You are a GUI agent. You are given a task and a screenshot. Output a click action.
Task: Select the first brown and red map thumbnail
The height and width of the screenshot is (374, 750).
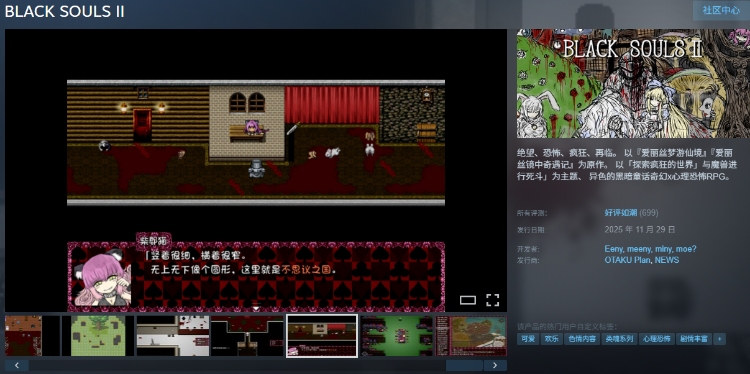coord(33,335)
